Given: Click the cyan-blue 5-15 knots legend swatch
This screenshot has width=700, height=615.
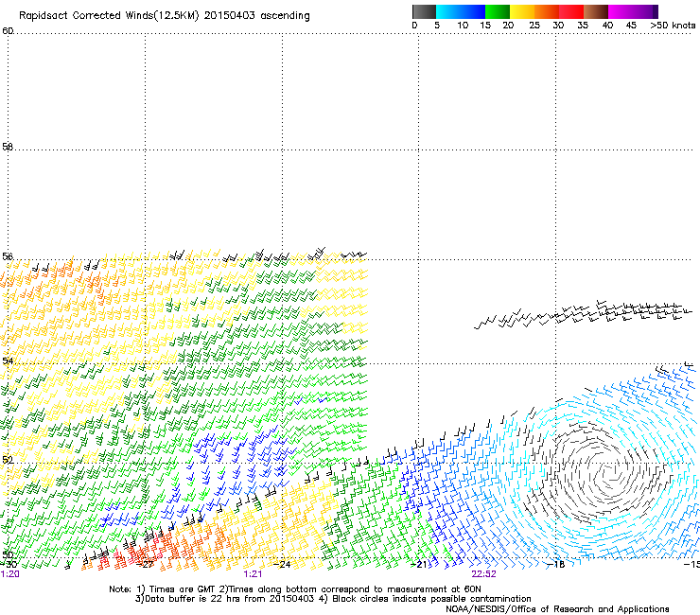Looking at the screenshot, I should [x=461, y=11].
